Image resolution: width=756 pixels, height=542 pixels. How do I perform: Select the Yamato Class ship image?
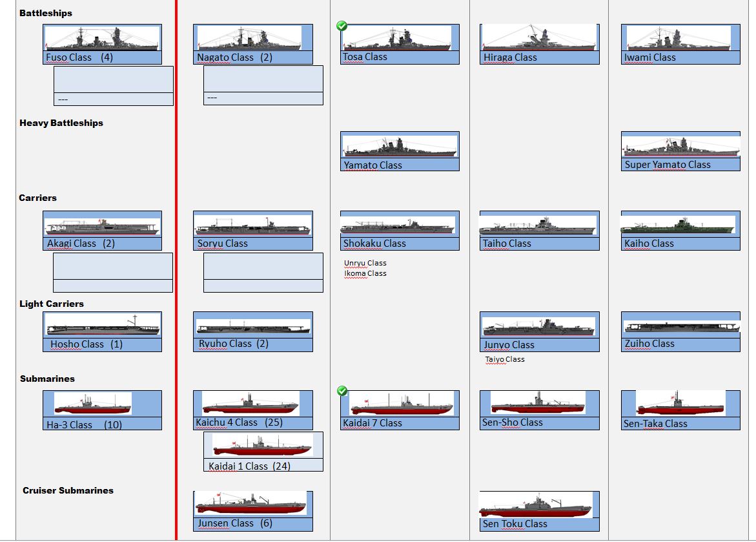[x=400, y=146]
